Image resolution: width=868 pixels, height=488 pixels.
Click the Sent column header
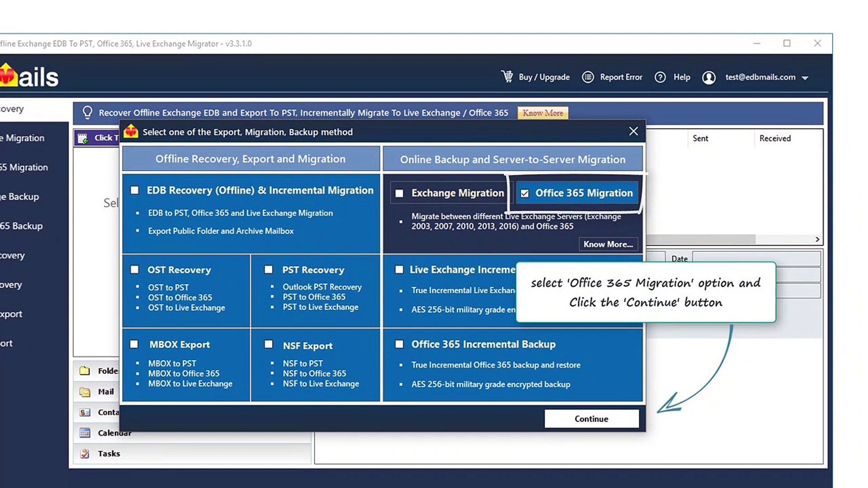pyautogui.click(x=700, y=138)
